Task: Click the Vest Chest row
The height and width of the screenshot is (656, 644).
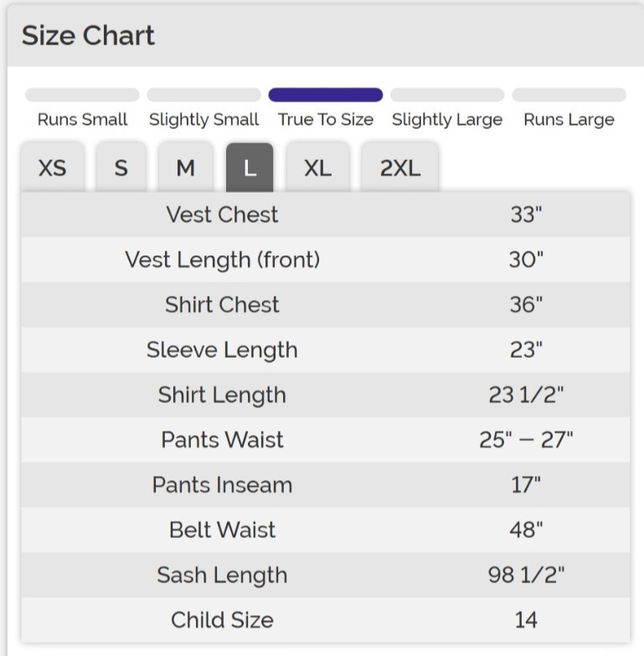Action: click(325, 214)
